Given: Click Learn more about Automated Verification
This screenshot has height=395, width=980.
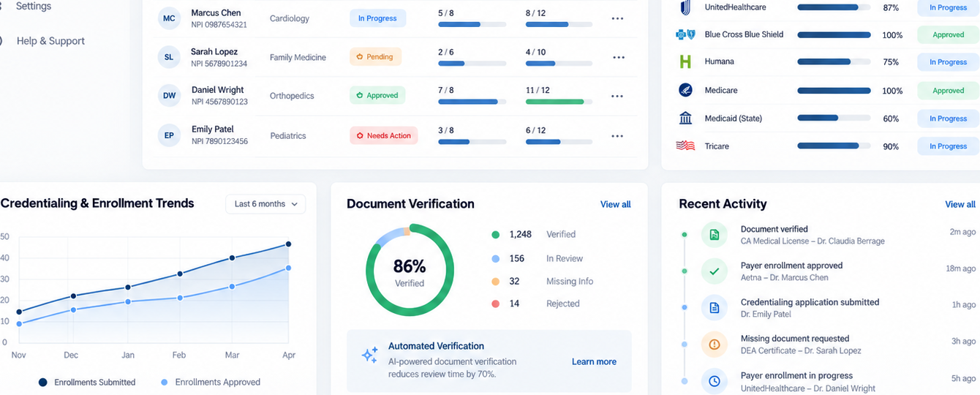Looking at the screenshot, I should 594,361.
